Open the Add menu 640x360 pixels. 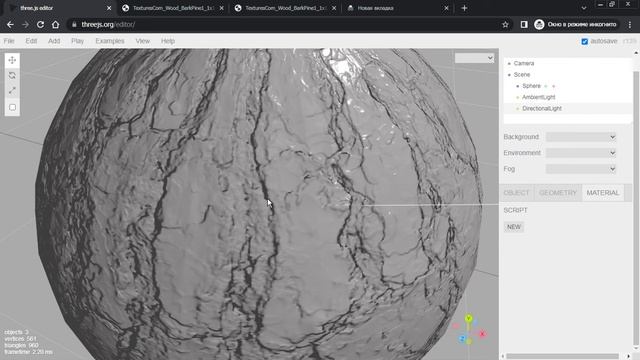pyautogui.click(x=54, y=41)
